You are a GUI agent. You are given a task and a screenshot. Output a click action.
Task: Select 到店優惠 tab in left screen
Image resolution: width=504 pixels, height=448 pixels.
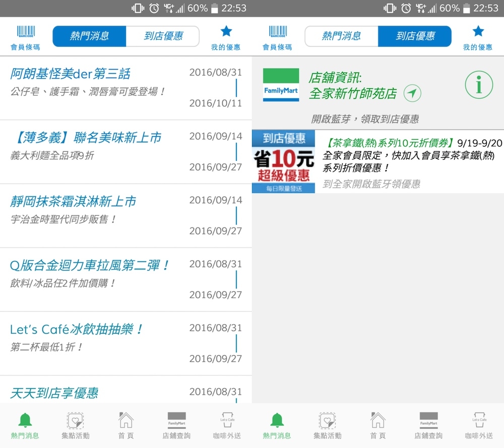163,36
